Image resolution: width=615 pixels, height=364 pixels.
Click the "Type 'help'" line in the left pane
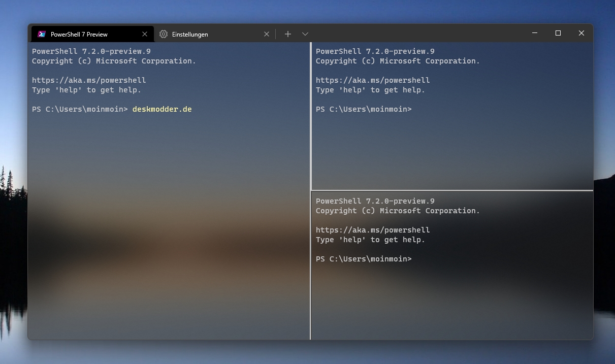tap(86, 90)
